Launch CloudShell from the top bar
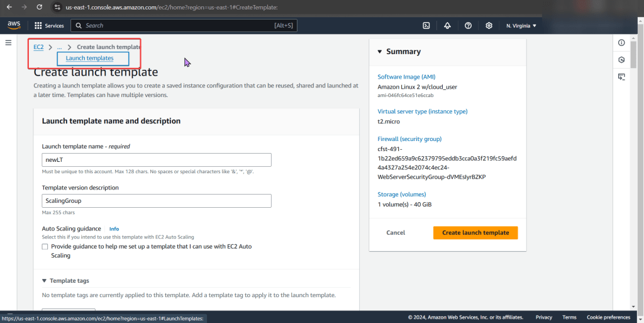 point(426,26)
